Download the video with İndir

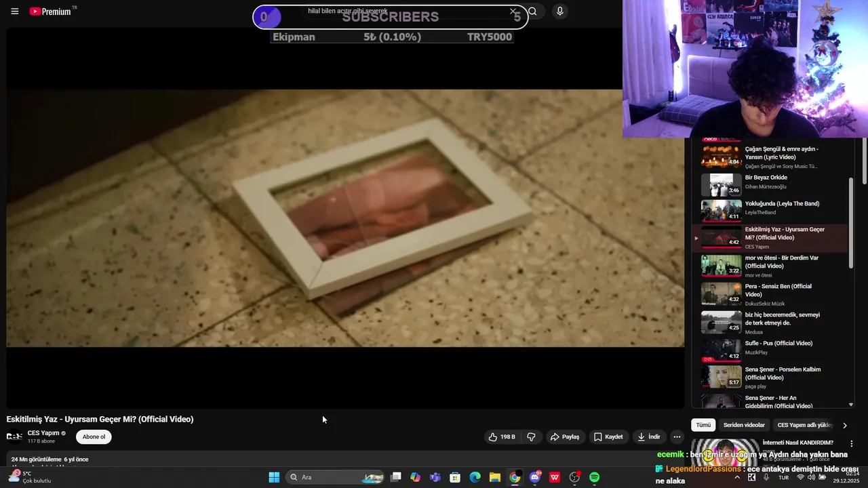[648, 437]
